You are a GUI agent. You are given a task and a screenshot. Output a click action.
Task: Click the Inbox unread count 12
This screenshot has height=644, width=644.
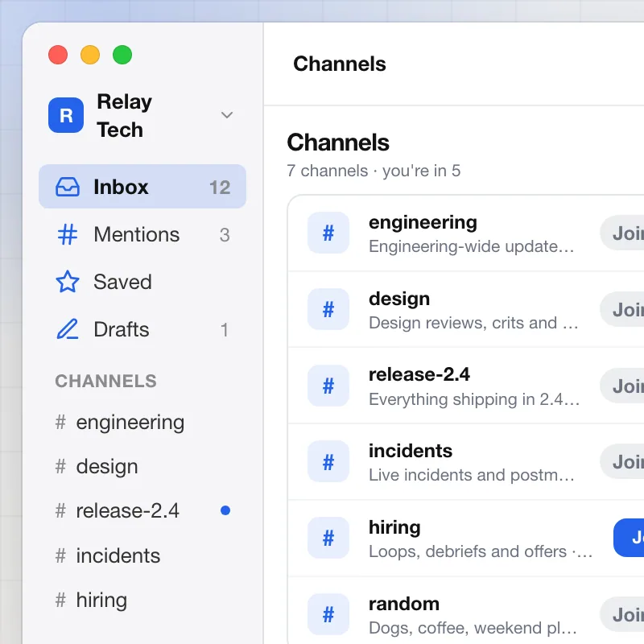click(x=220, y=188)
